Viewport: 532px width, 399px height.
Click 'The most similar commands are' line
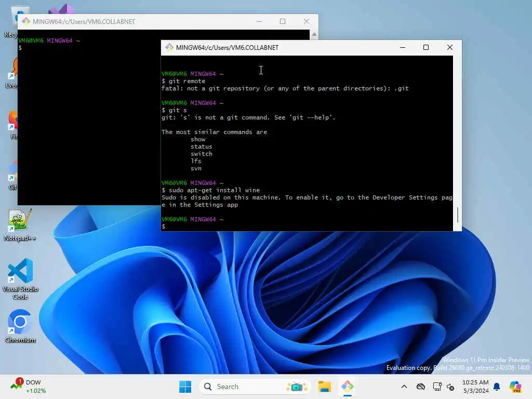point(215,132)
